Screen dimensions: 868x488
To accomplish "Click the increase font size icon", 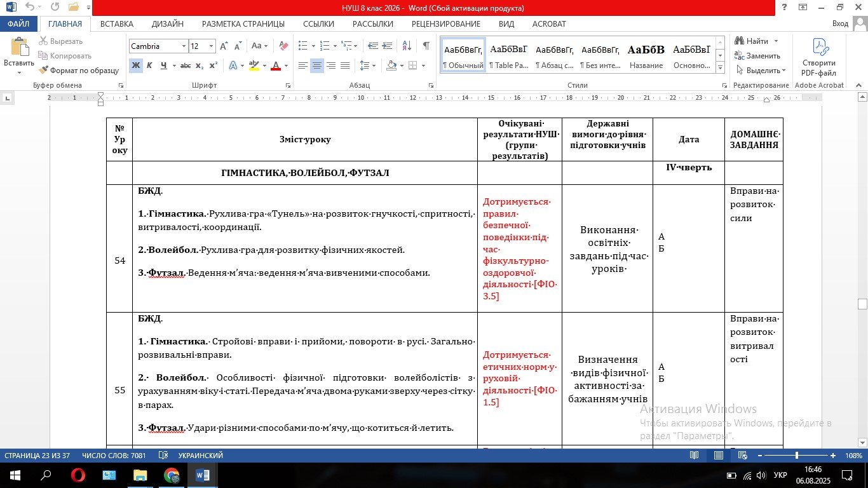I will pos(224,46).
